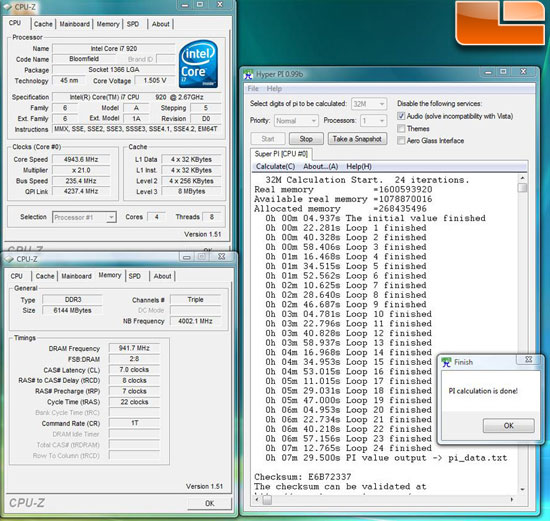This screenshot has height=521, width=550.
Task: Open the Processors count dropdown
Action: pos(374,121)
